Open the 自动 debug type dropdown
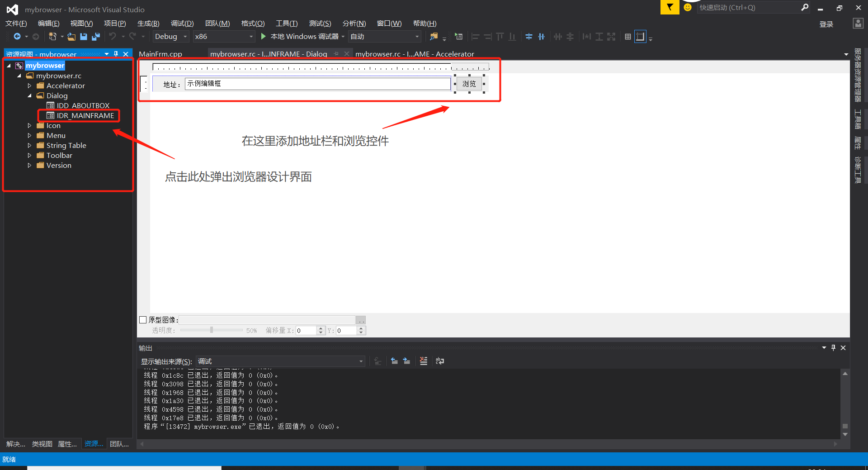868x470 pixels. click(x=385, y=37)
